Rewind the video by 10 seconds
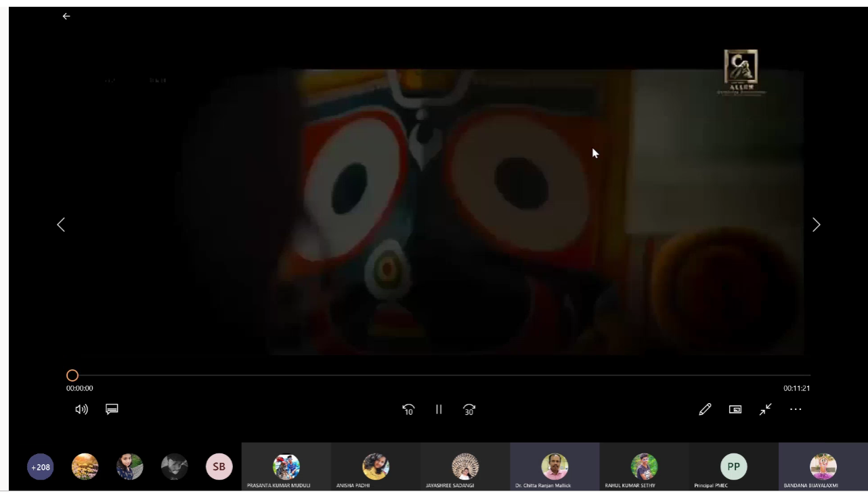This screenshot has width=868, height=494. 408,409
